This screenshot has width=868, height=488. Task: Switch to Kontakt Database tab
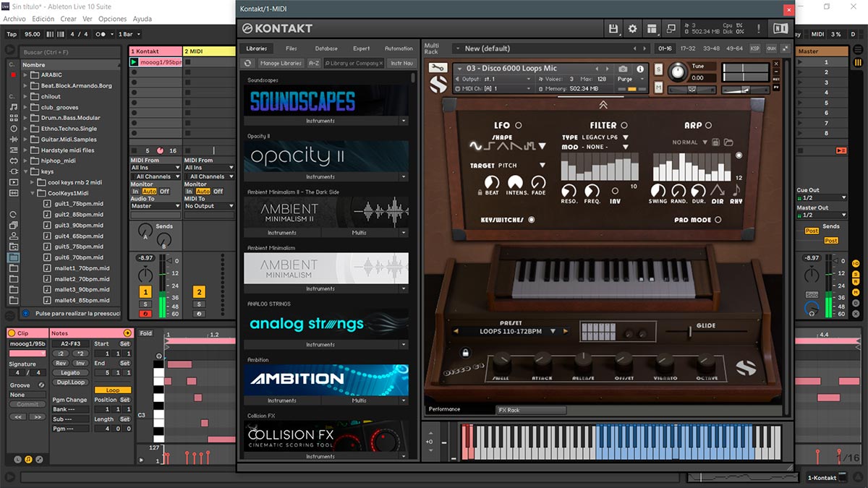[x=326, y=48]
